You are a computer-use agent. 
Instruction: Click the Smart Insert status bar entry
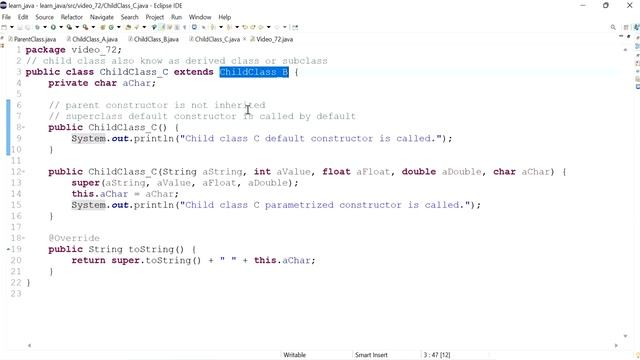[371, 355]
